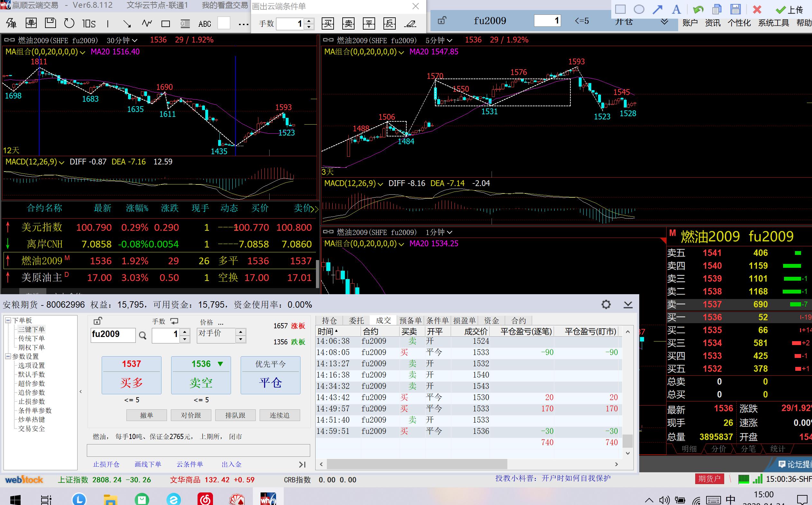Click the floppy save icon in main toolbar
Screen dimensions: 812x505
[51, 23]
